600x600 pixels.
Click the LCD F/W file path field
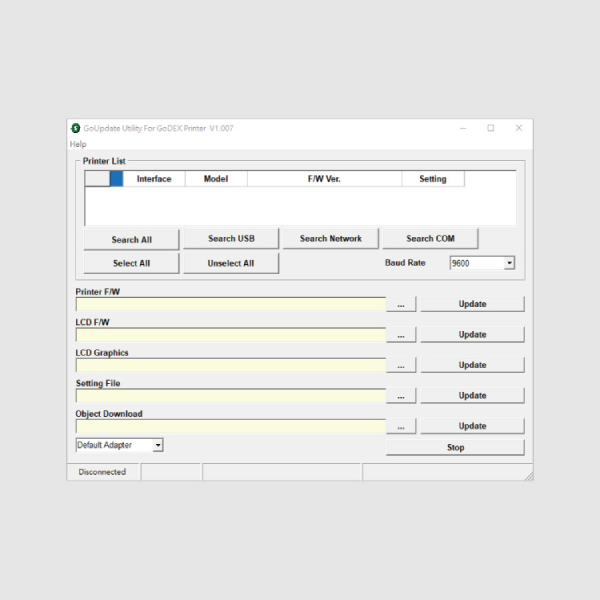click(x=231, y=335)
